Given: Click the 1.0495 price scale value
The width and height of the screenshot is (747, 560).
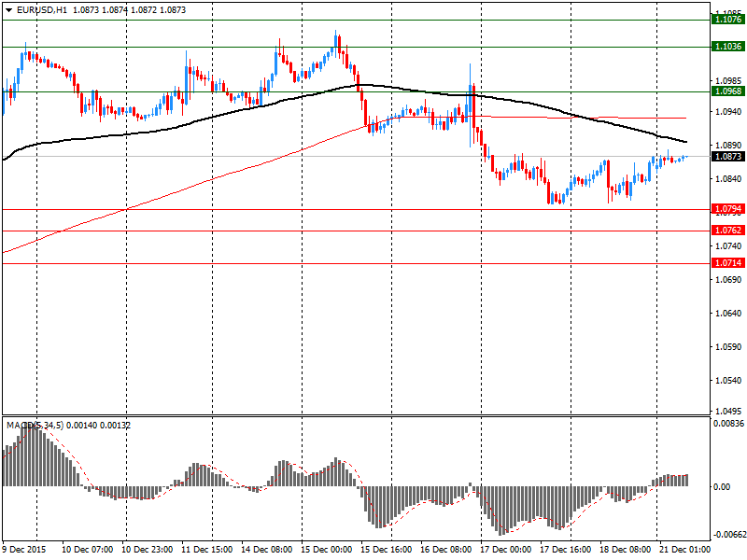Looking at the screenshot, I should (729, 411).
